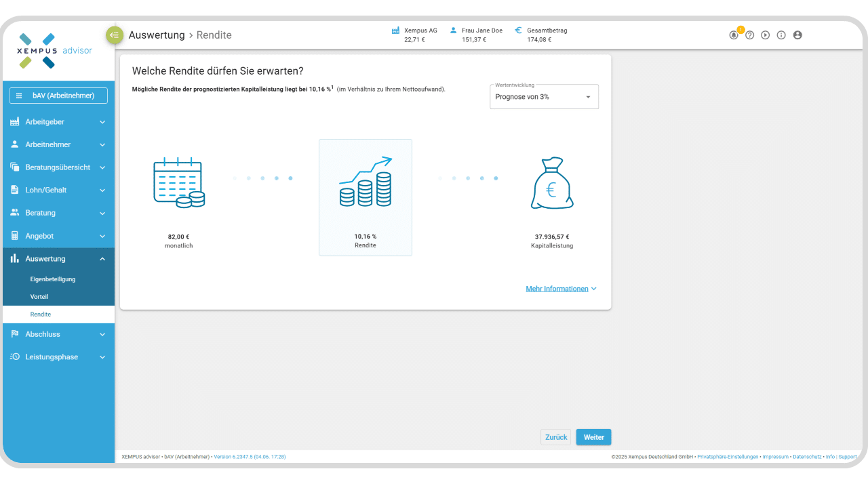Open the user account icon

coord(797,35)
